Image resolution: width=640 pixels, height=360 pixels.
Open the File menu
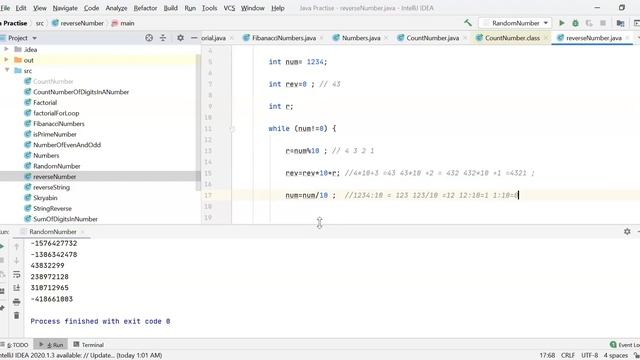[5, 8]
